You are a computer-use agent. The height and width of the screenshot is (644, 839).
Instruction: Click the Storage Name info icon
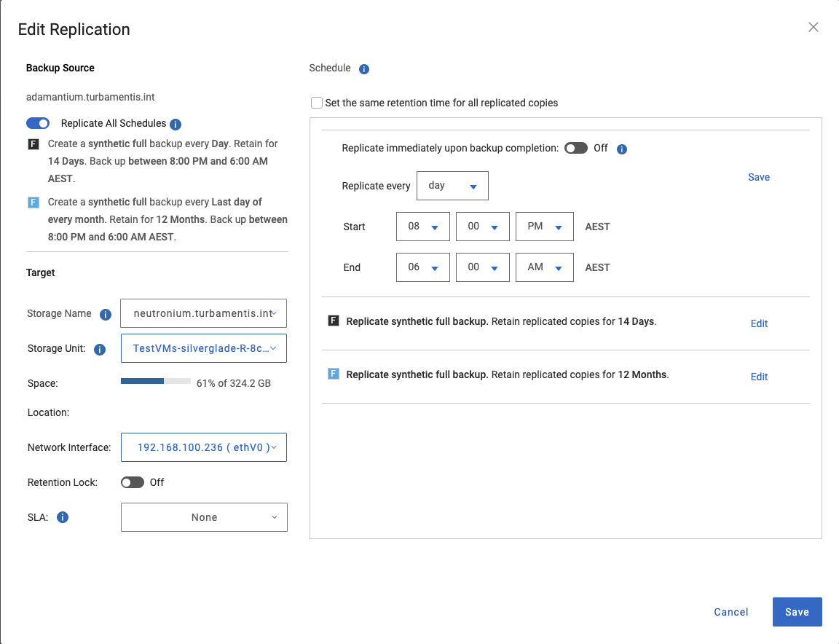point(106,315)
